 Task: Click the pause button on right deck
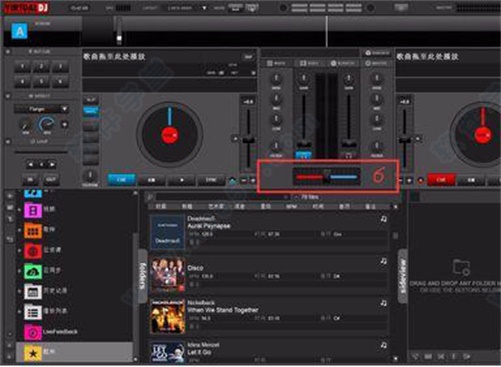(x=471, y=180)
